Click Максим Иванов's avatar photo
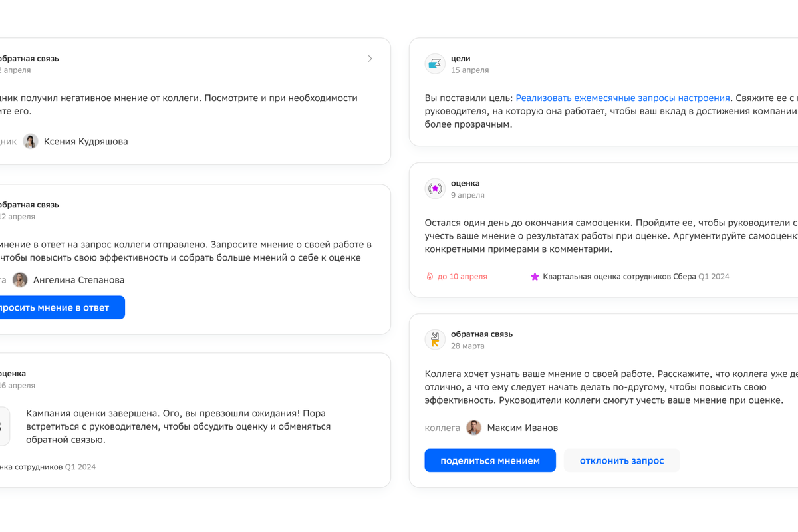The width and height of the screenshot is (798, 532). point(473,428)
